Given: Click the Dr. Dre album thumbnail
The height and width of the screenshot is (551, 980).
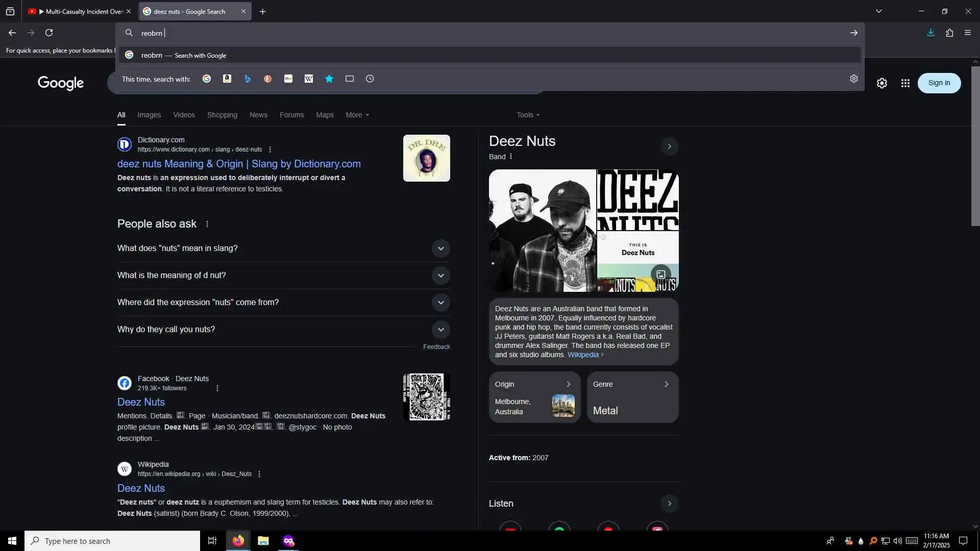Looking at the screenshot, I should [426, 158].
